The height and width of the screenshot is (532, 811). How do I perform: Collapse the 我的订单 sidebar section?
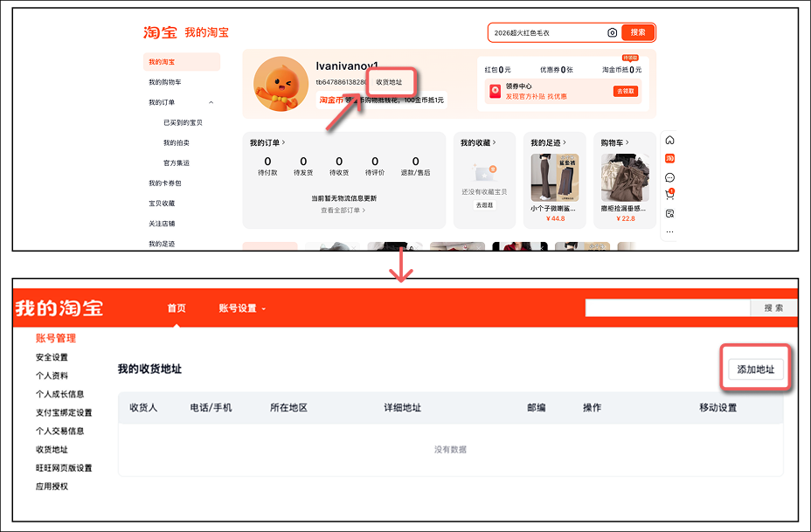[211, 103]
